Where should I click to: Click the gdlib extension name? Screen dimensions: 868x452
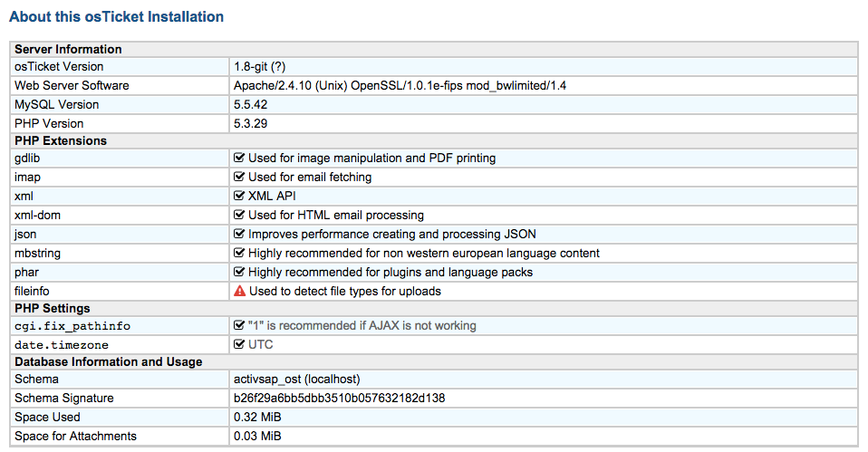27,159
